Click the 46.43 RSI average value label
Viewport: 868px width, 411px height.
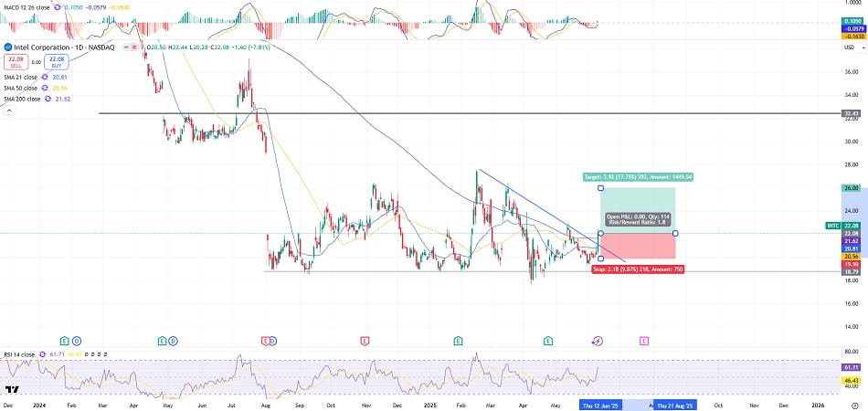[x=850, y=381]
